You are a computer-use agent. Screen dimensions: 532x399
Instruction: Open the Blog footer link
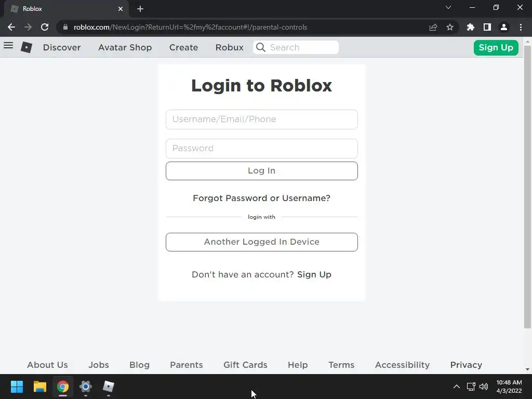pos(139,365)
